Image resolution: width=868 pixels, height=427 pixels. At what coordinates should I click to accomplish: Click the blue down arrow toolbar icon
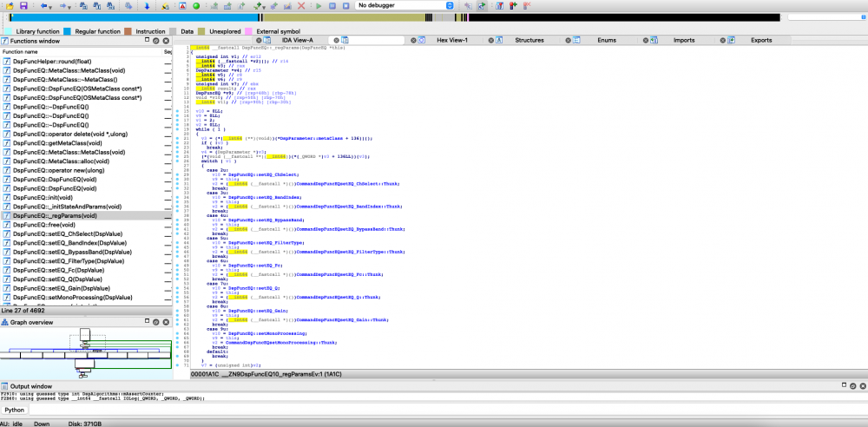coord(147,5)
